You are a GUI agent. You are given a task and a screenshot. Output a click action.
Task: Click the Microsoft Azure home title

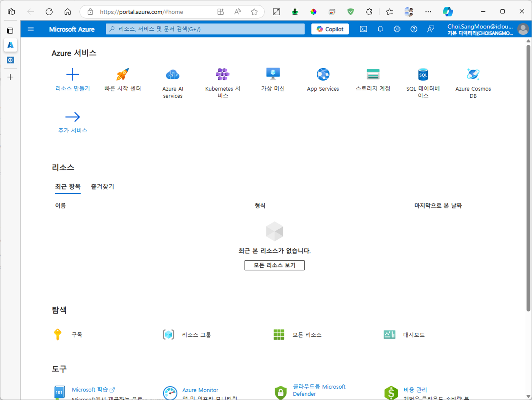72,29
